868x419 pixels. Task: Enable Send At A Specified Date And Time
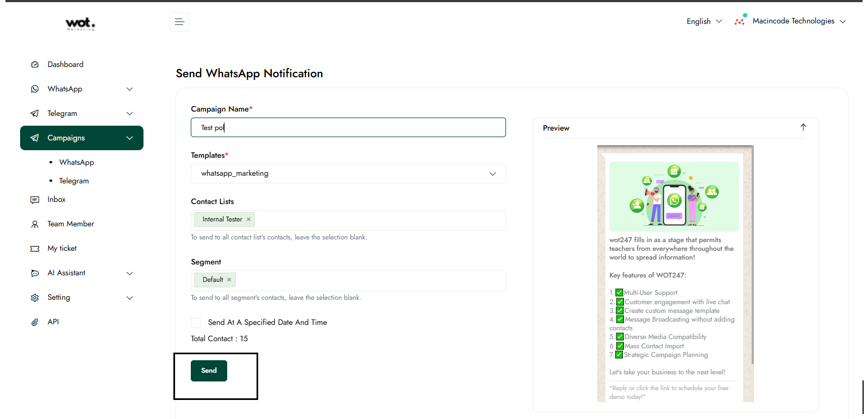[x=196, y=323]
